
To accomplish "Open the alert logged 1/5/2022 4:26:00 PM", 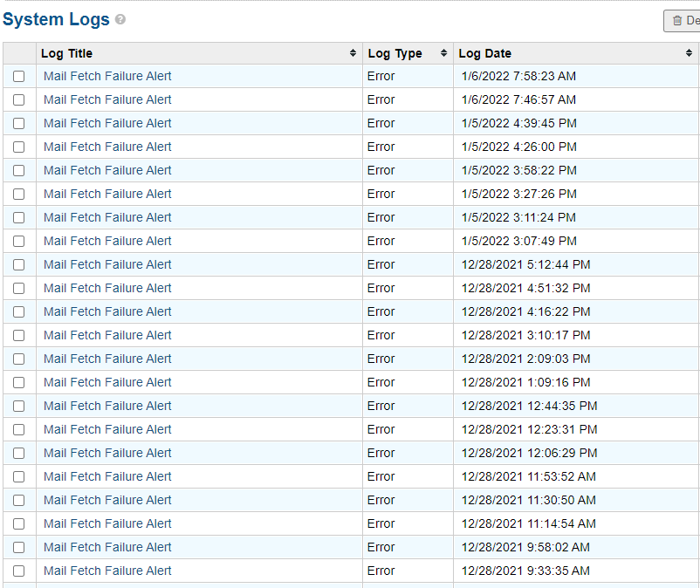I will [x=107, y=147].
